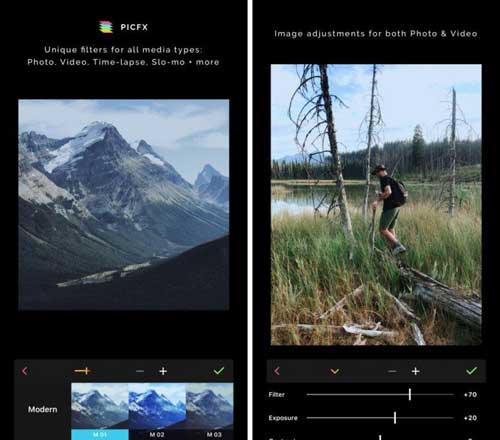Tap the PICFX colorful logo icon

point(106,27)
